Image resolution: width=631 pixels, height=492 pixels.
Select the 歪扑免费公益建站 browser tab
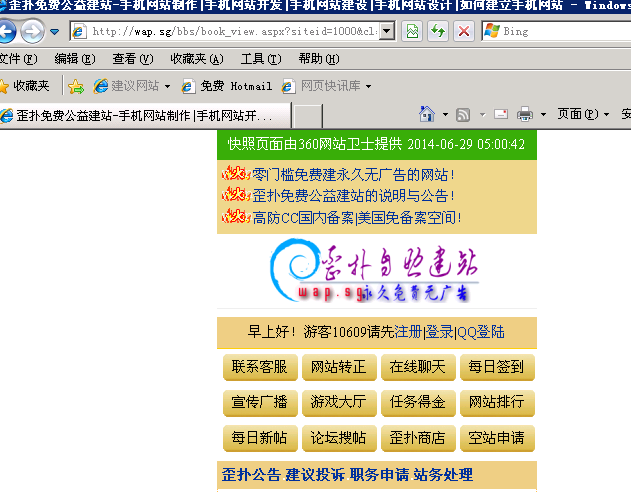[145, 115]
